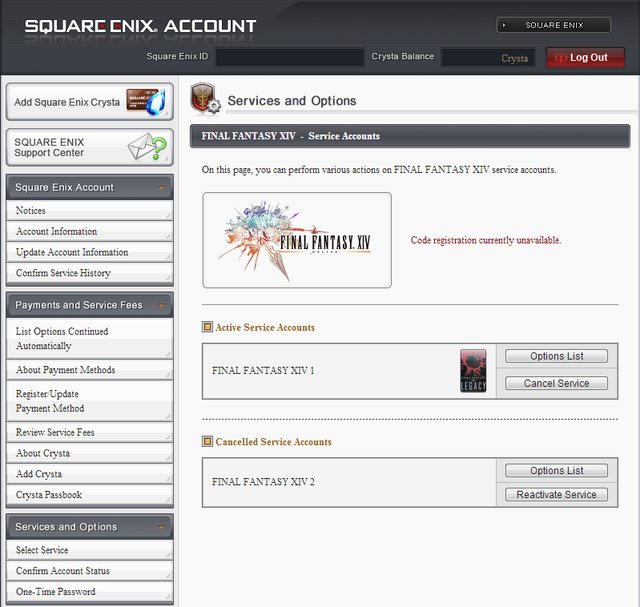Collapse the Square Enix Account sidebar section

[x=160, y=188]
